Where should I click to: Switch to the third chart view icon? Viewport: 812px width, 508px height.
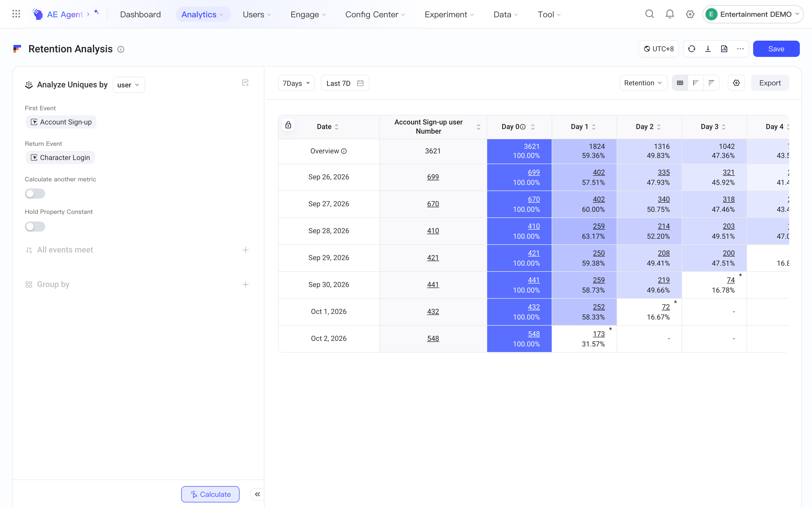(711, 83)
